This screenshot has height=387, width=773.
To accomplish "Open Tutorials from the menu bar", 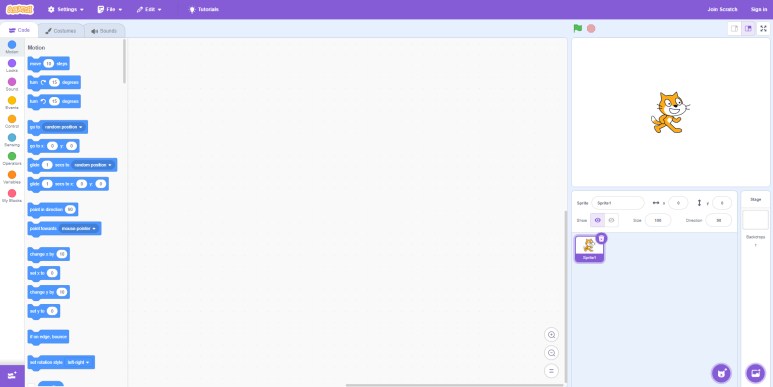I will pyautogui.click(x=204, y=9).
